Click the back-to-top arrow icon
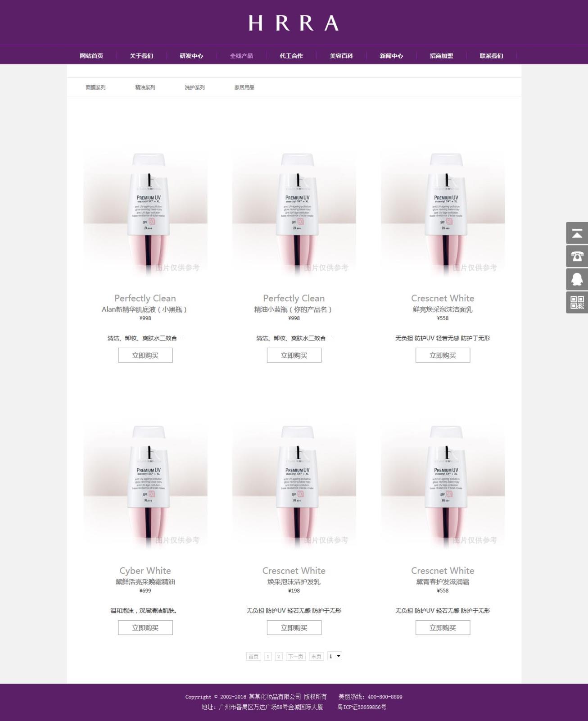This screenshot has height=721, width=588. click(x=577, y=233)
